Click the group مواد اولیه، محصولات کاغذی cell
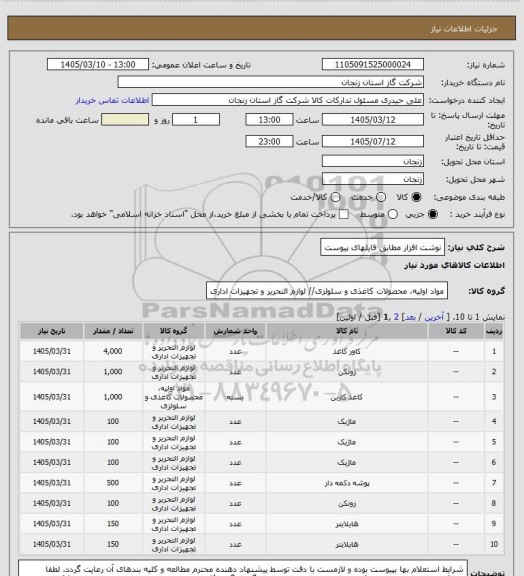 tap(173, 397)
